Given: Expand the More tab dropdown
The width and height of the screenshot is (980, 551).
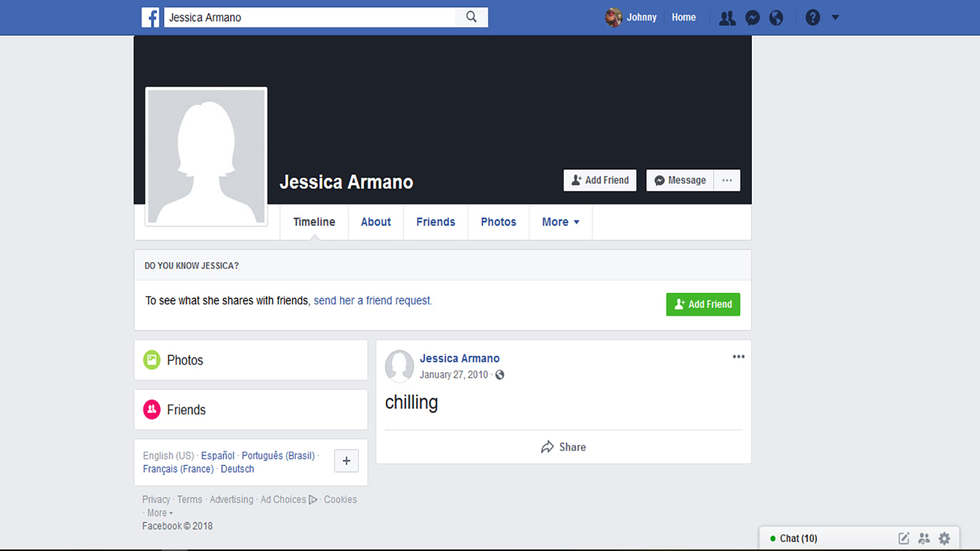Looking at the screenshot, I should coord(560,222).
